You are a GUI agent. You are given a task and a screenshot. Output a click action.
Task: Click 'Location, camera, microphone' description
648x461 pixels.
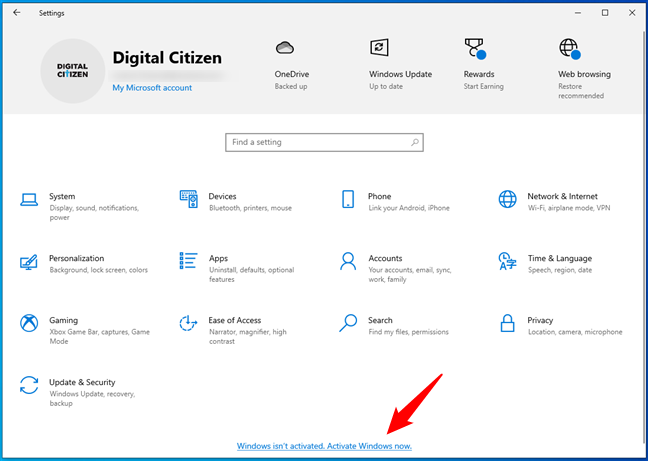pos(575,332)
